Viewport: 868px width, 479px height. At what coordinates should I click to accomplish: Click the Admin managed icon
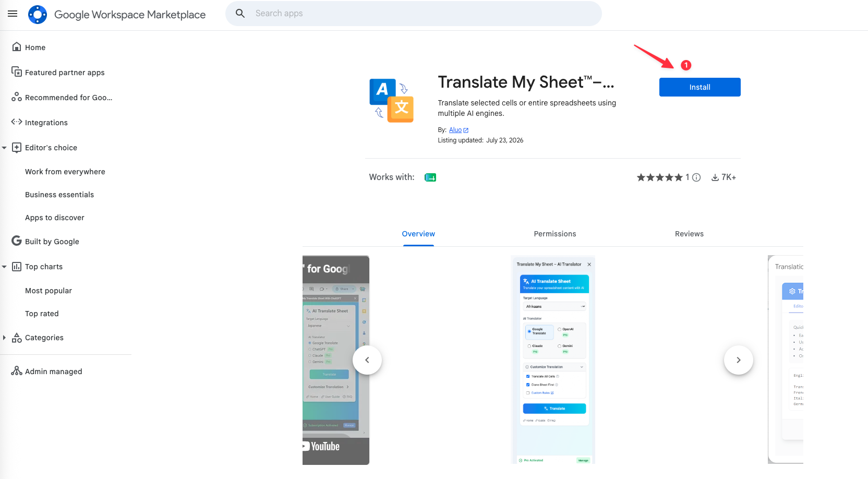pyautogui.click(x=17, y=371)
